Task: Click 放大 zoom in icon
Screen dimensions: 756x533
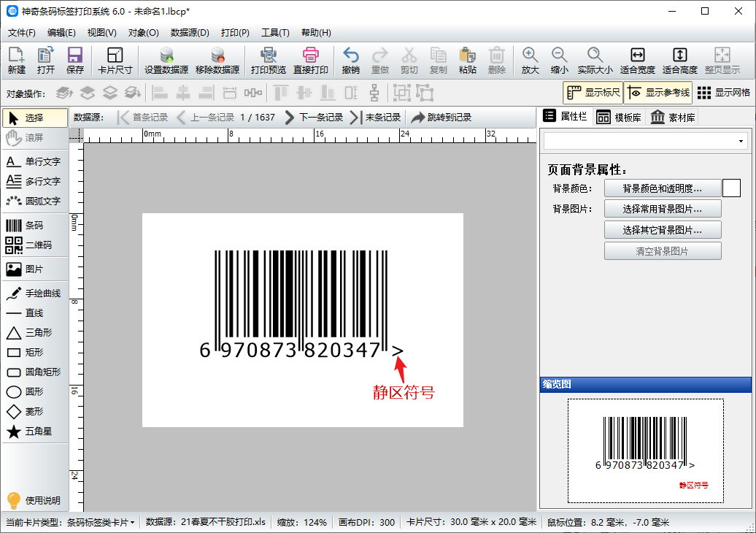Action: click(530, 61)
